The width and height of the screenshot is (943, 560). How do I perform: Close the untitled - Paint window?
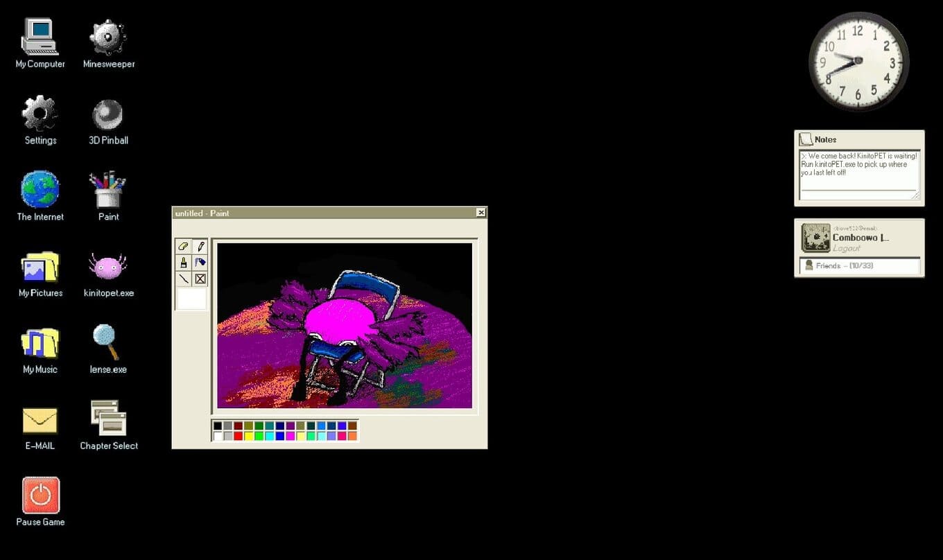coord(481,213)
